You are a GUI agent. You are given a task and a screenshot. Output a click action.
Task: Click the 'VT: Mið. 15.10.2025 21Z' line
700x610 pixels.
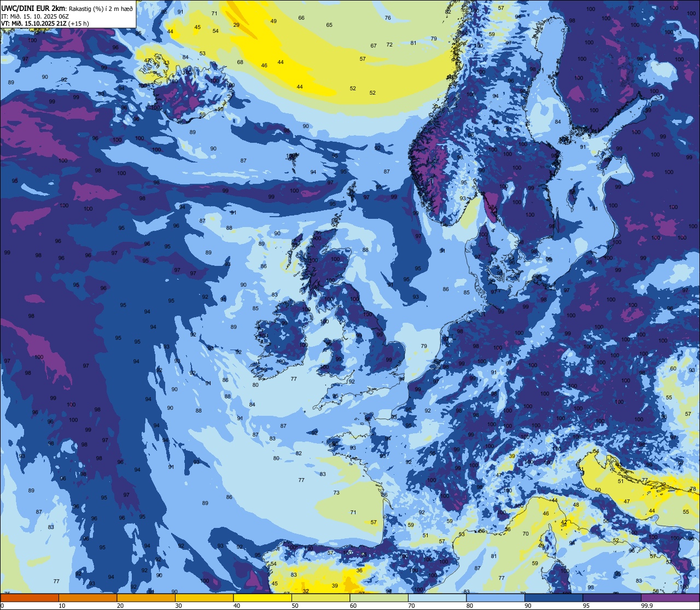coord(33,24)
